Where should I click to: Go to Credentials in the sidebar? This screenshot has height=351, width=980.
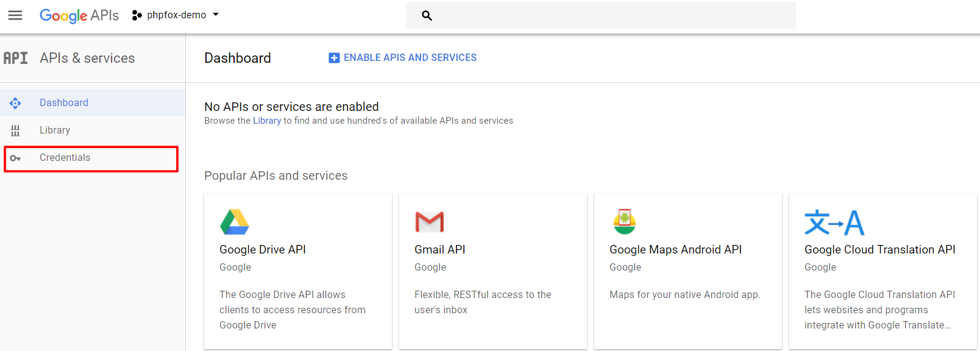[x=65, y=158]
